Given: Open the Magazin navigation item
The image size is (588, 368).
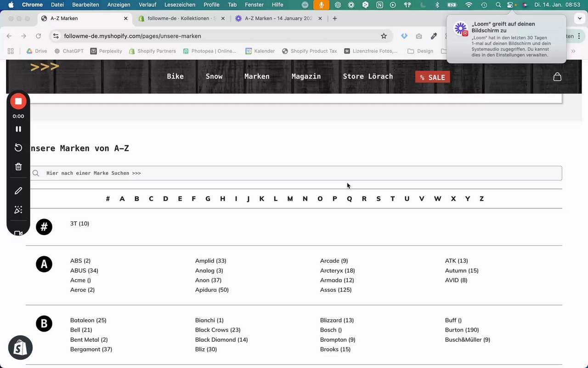Looking at the screenshot, I should pos(306,76).
